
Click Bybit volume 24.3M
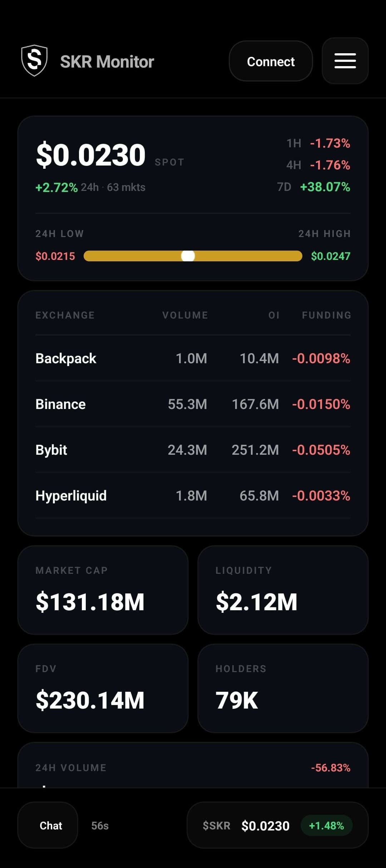click(188, 450)
